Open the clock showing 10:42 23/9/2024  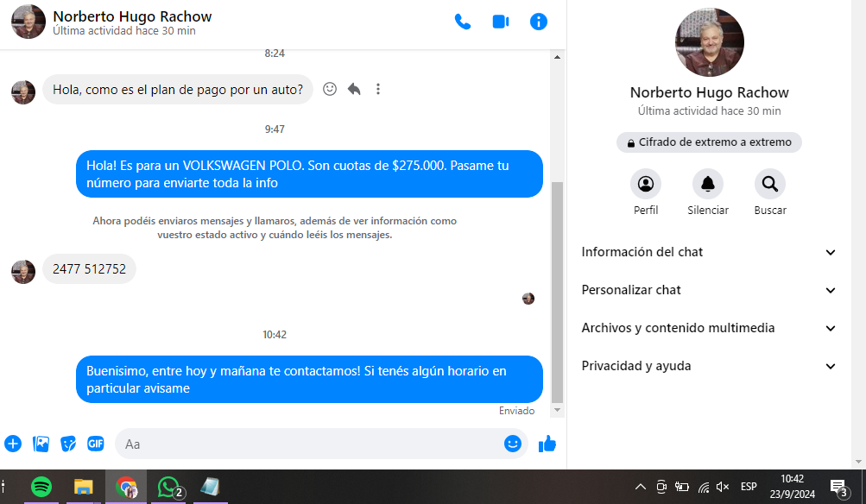792,487
